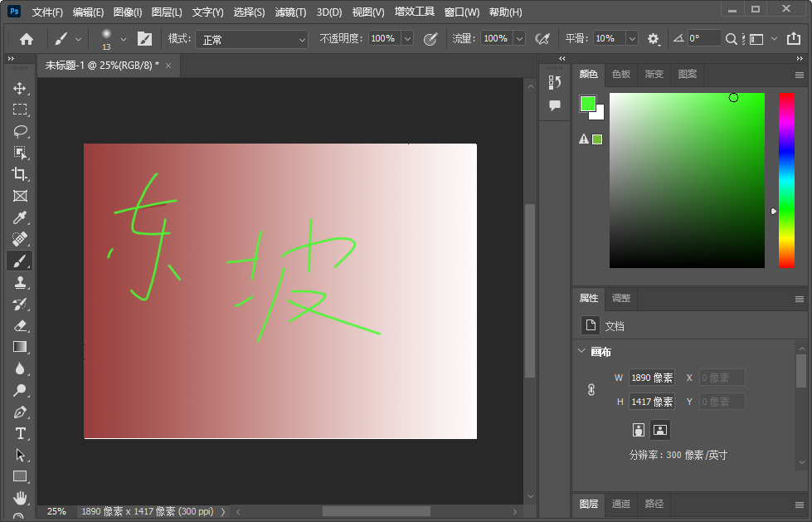This screenshot has width=812, height=522.
Task: Select the Eyedropper tool
Action: tap(20, 217)
